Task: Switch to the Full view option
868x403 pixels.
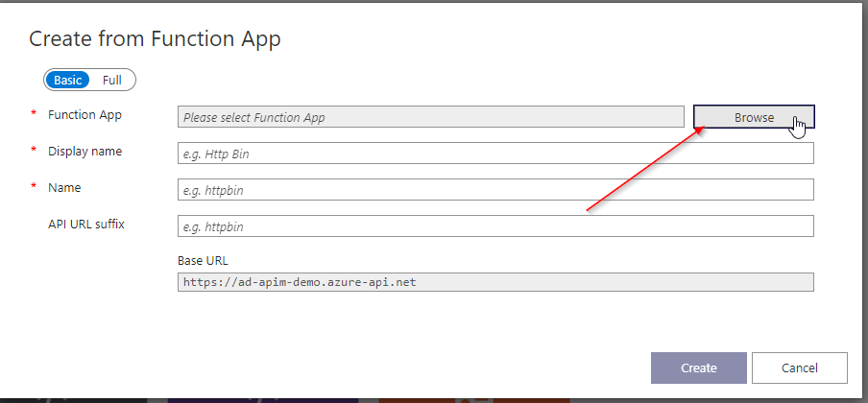Action: pyautogui.click(x=112, y=80)
